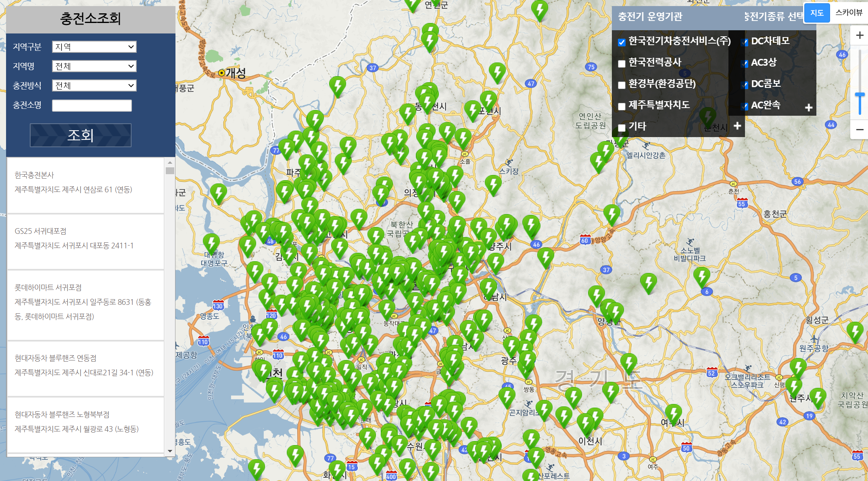Image resolution: width=868 pixels, height=481 pixels.
Task: Click the charger marker near 엘리시안강촌 label
Action: (x=605, y=152)
